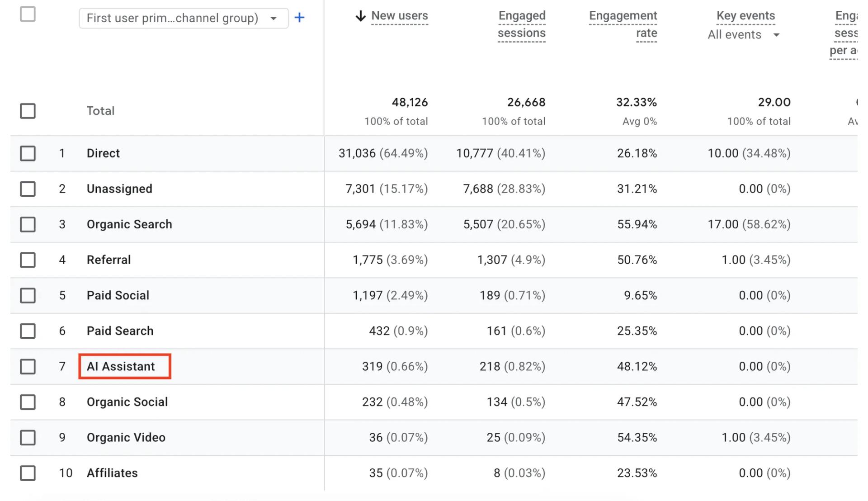Click Referral new users 1,775 cell
The height and width of the screenshot is (501, 868).
tap(390, 260)
